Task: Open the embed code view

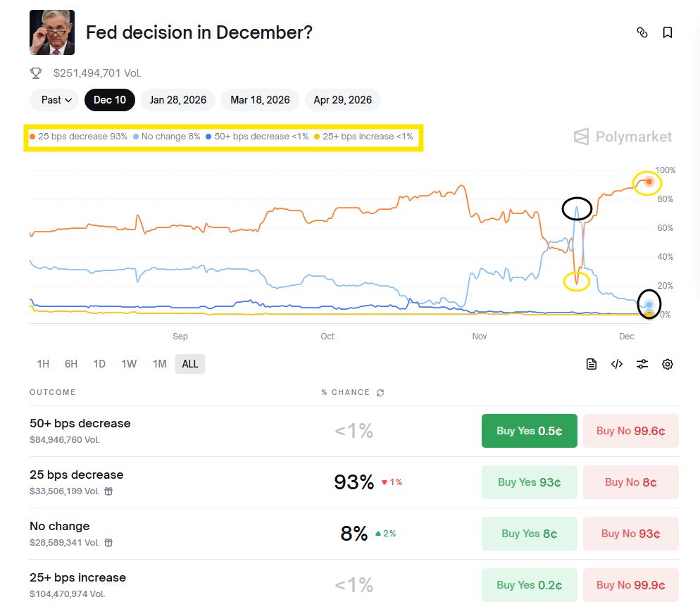Action: 617,364
